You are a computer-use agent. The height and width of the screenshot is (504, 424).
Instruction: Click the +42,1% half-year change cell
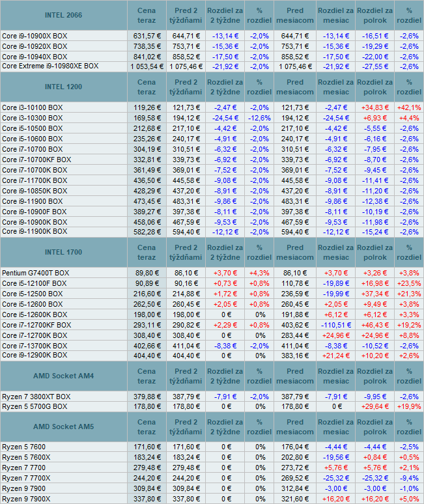(409, 107)
